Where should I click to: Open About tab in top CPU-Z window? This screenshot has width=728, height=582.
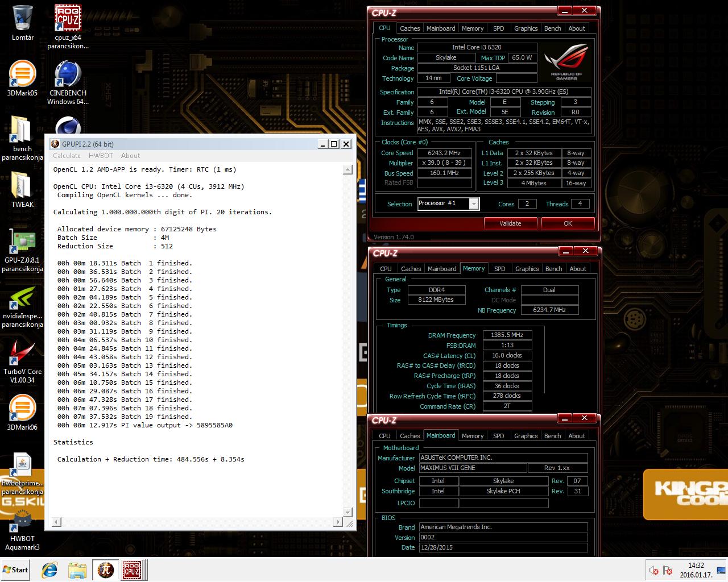pos(577,28)
